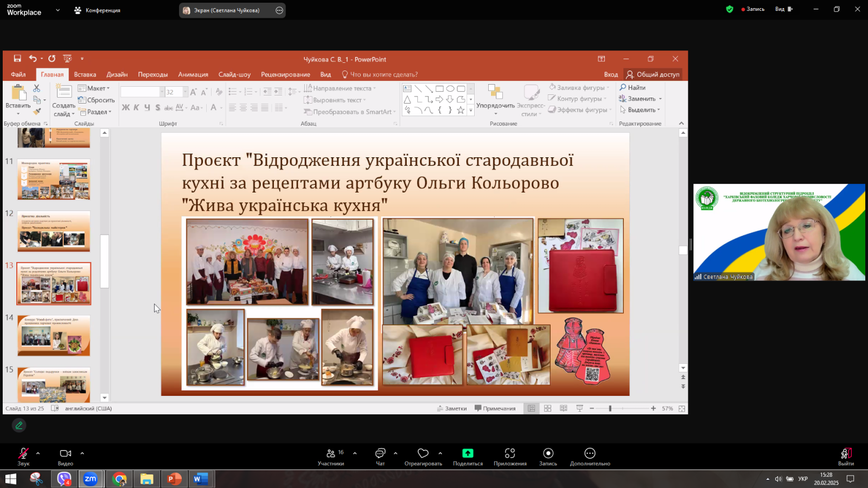Toggle text shadow (S) formatting
The width and height of the screenshot is (868, 488).
pyautogui.click(x=158, y=107)
